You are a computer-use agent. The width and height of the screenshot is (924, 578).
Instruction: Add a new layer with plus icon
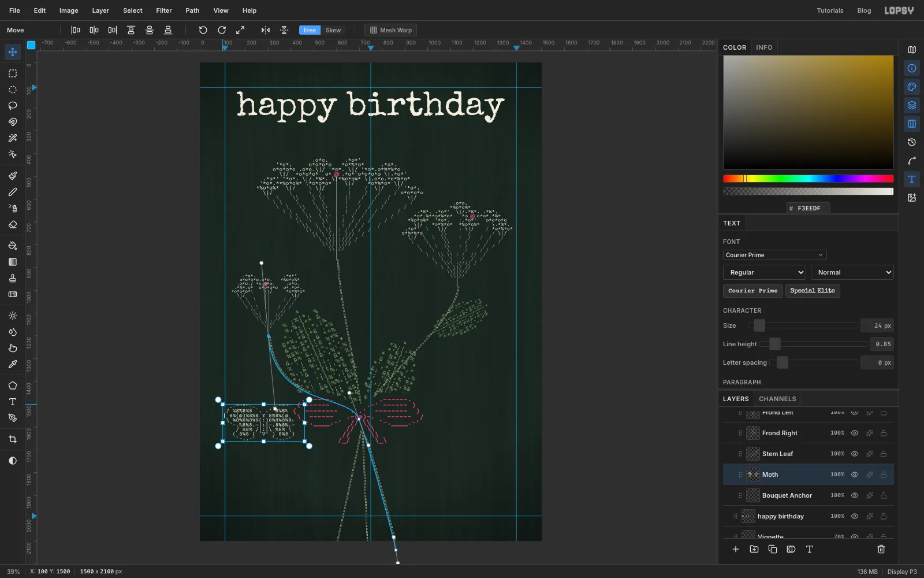pos(736,549)
